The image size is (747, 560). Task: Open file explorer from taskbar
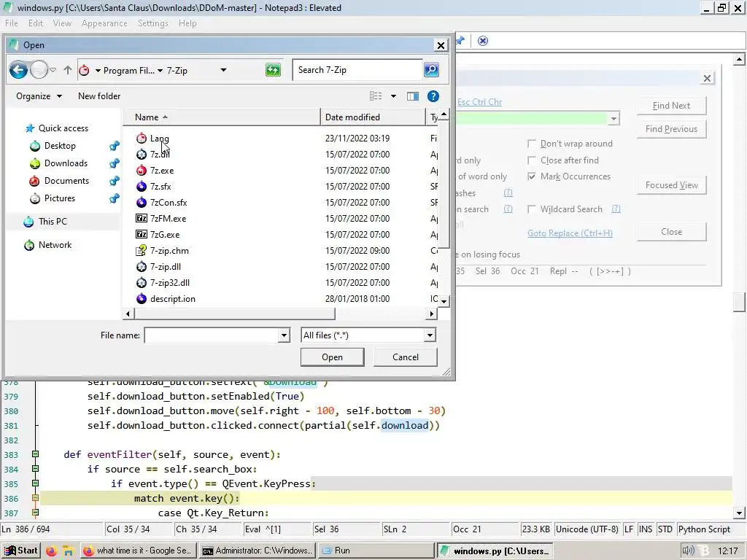[69, 551]
